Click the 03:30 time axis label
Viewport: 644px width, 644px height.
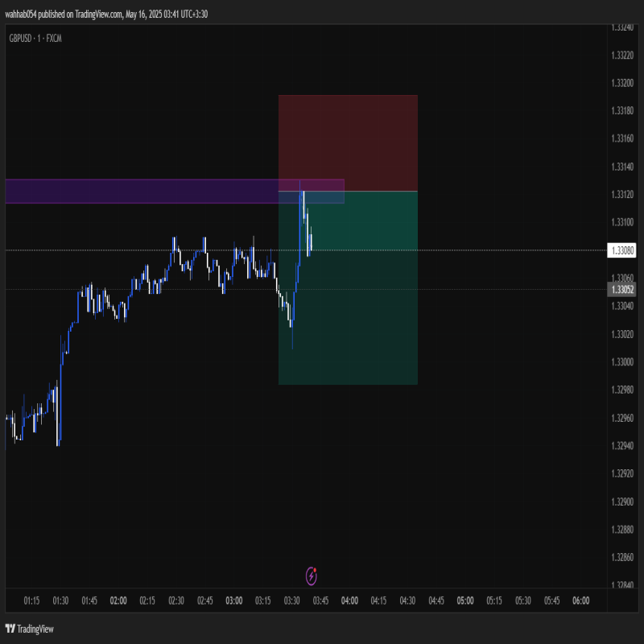click(x=291, y=601)
